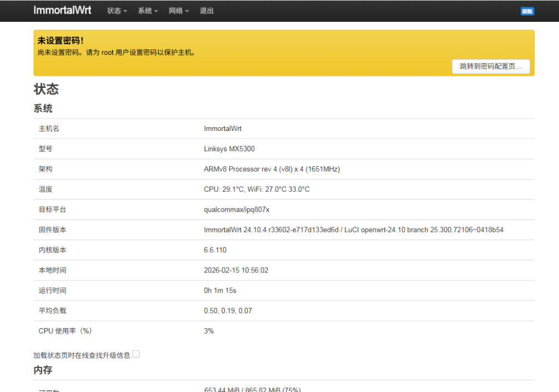Open the 状态 navigation menu

pos(114,11)
